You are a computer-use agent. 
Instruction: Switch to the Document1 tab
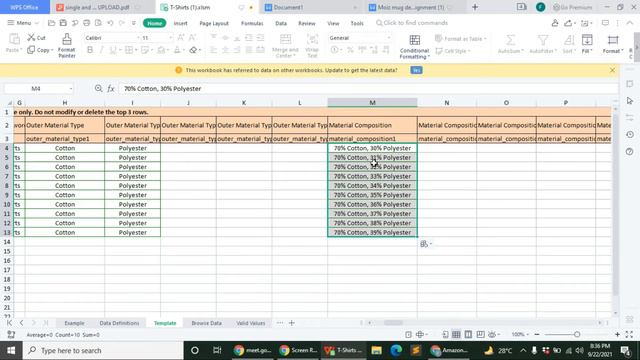click(310, 7)
